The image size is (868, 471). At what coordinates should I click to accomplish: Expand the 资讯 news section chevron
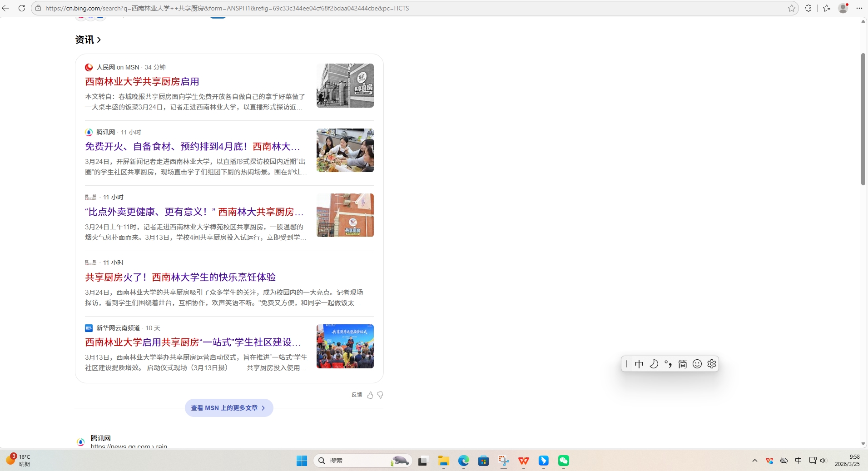(x=99, y=40)
